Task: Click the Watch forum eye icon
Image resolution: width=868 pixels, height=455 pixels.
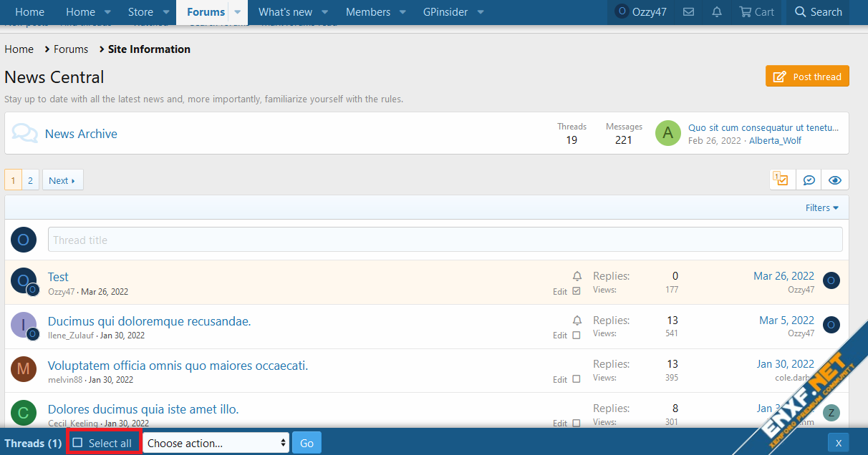Action: pyautogui.click(x=834, y=180)
